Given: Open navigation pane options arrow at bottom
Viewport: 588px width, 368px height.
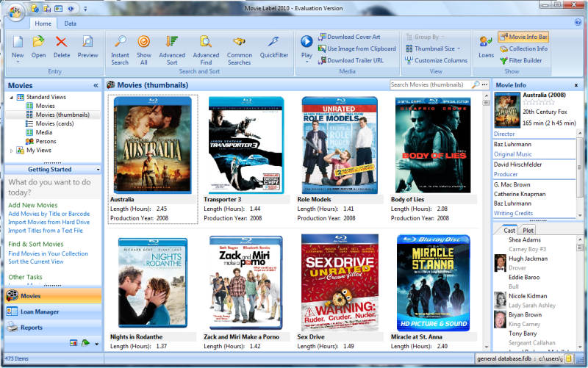Looking at the screenshot, I should pos(97,343).
